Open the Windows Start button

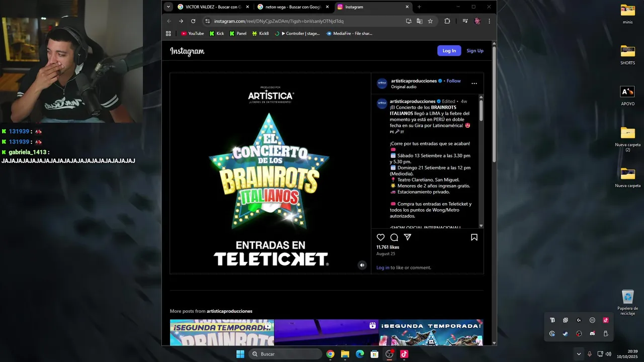point(240,354)
